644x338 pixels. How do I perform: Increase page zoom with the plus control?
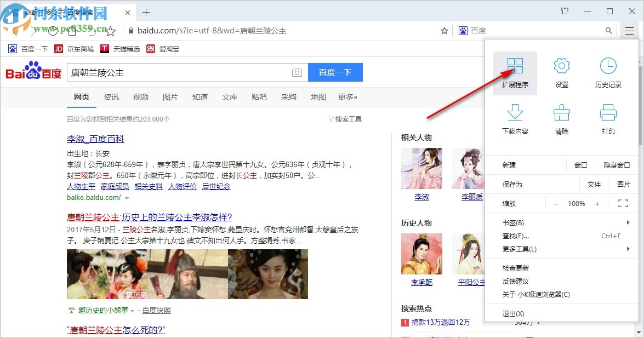(598, 203)
